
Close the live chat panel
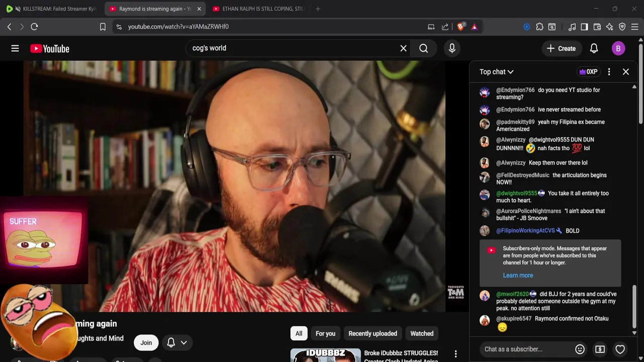click(x=626, y=72)
